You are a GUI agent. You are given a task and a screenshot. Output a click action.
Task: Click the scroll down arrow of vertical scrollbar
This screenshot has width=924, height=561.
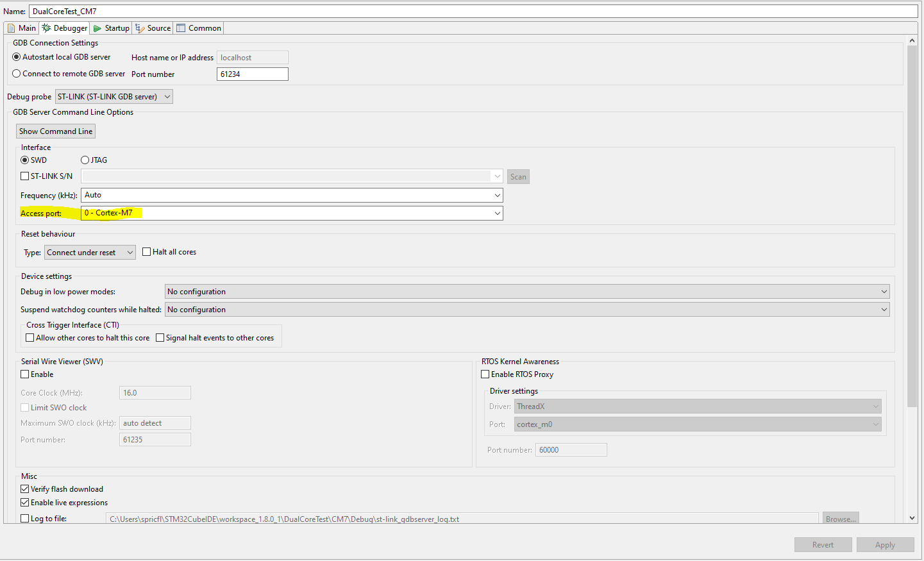pos(912,518)
